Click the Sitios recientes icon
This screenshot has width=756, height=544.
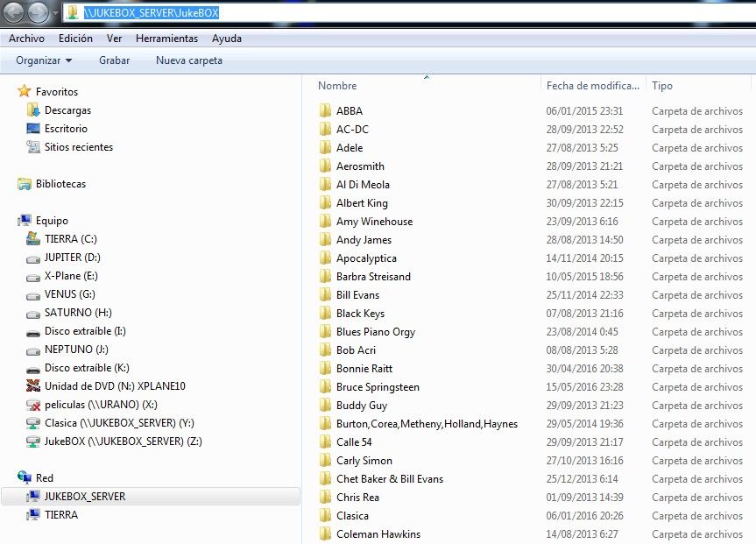click(x=33, y=146)
